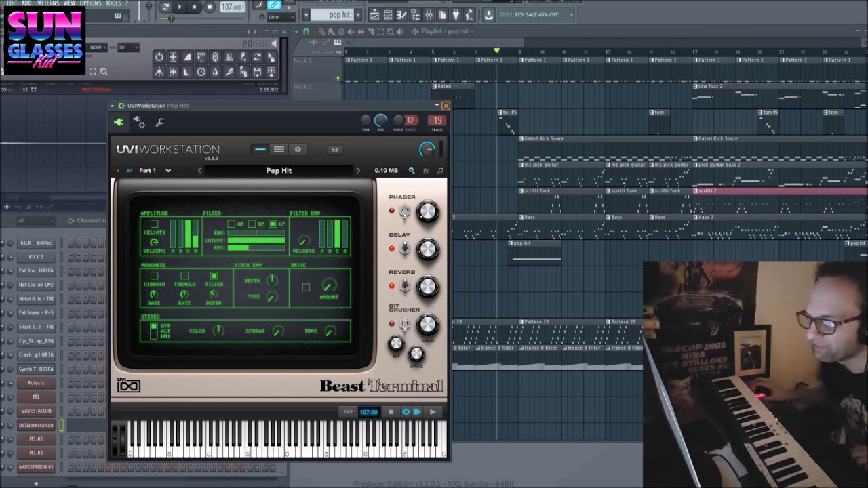Expand the EOY SALE news dropdown
868x488 pixels.
[x=572, y=14]
